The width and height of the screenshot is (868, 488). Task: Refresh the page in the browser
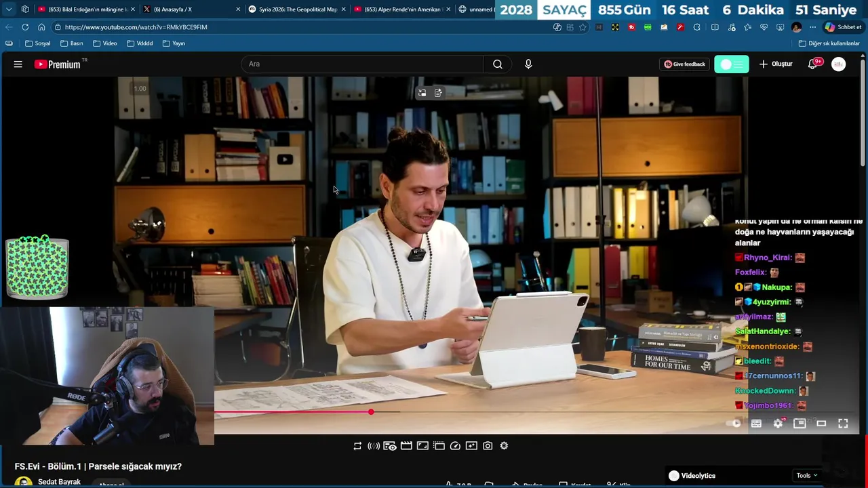pos(25,27)
